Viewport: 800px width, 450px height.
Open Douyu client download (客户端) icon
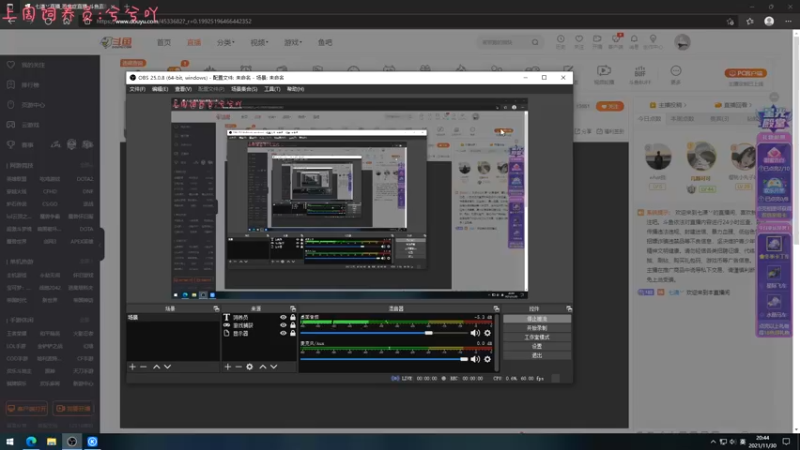point(616,39)
